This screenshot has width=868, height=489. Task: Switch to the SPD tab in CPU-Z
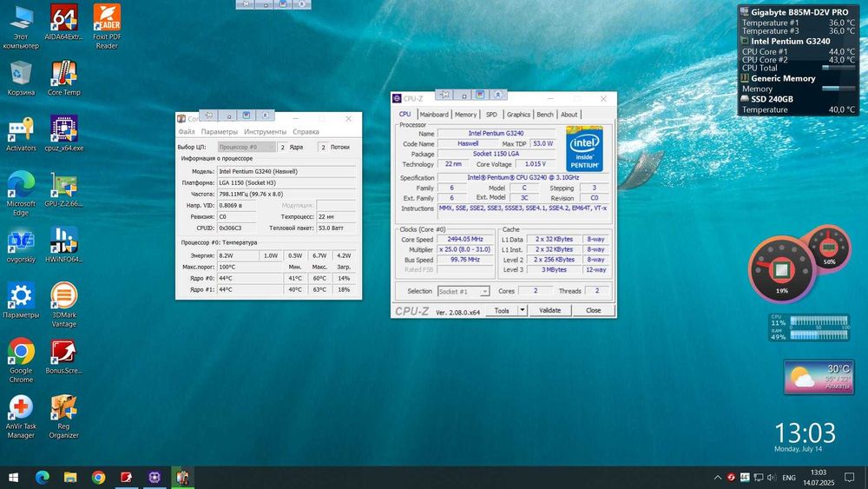pos(491,115)
